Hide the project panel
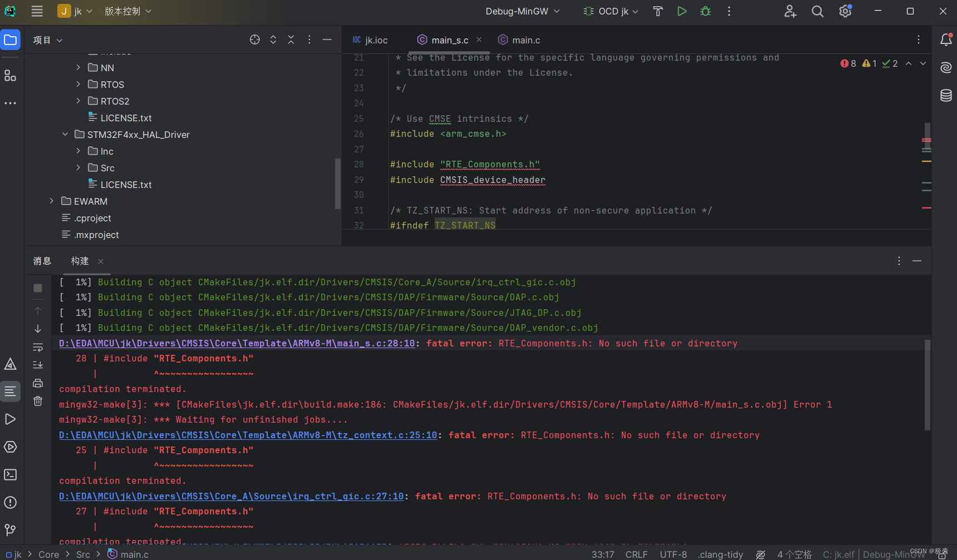Image resolution: width=957 pixels, height=560 pixels. (327, 39)
